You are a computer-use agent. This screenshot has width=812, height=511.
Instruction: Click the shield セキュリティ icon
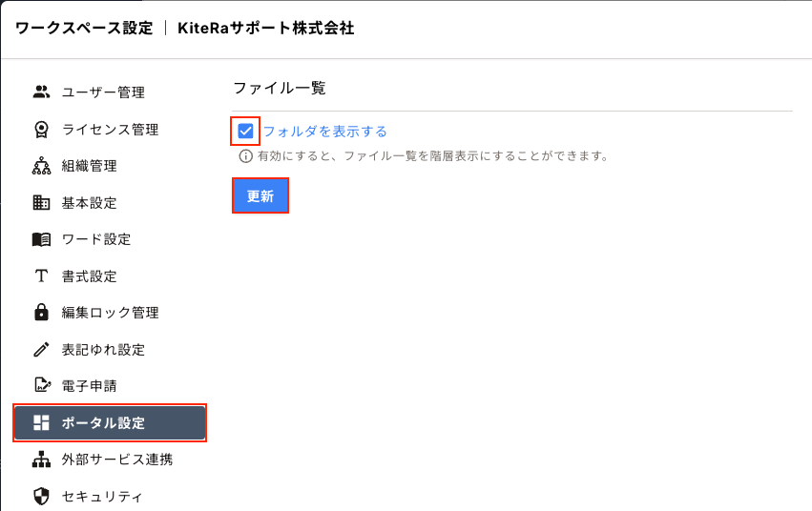click(x=41, y=496)
